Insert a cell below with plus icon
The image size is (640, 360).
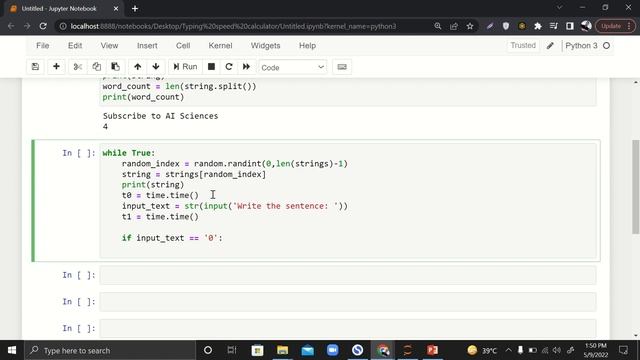[56, 67]
